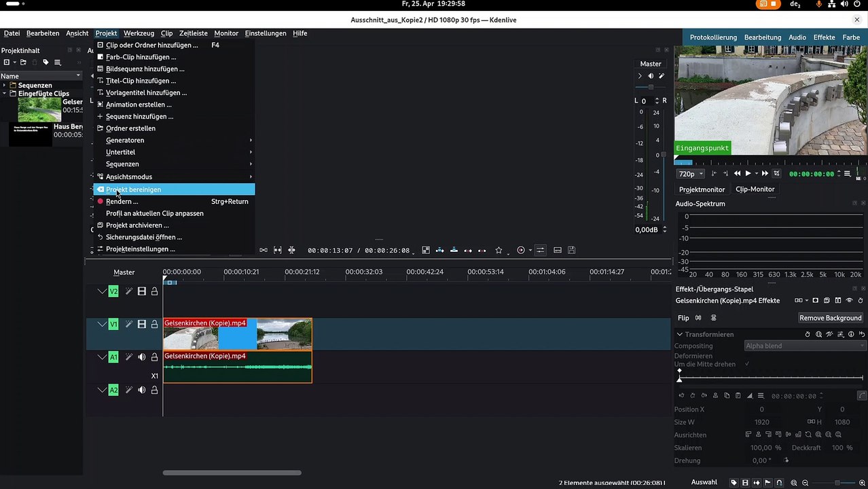Click the Master mixer effects wand icon
This screenshot has height=489, width=868.
coord(661,76)
